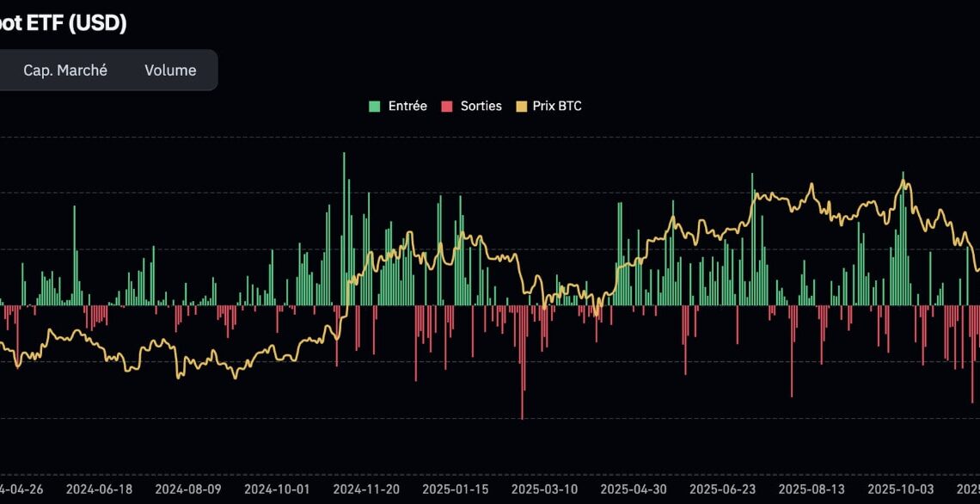Click the 2024-11-20 date label

(x=368, y=489)
